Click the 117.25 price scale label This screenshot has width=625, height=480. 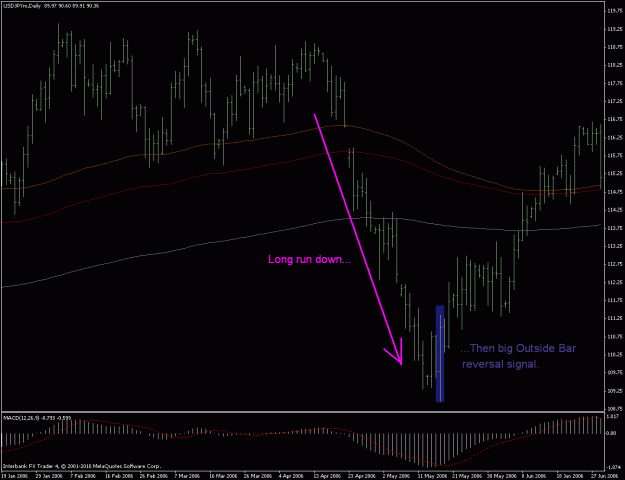pos(615,101)
